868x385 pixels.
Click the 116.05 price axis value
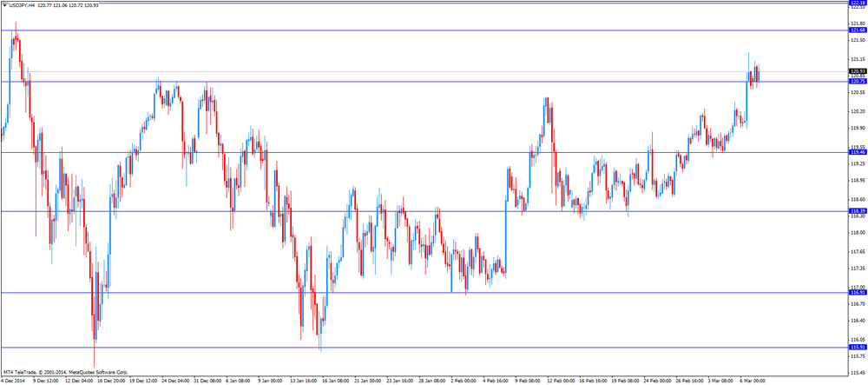858,340
